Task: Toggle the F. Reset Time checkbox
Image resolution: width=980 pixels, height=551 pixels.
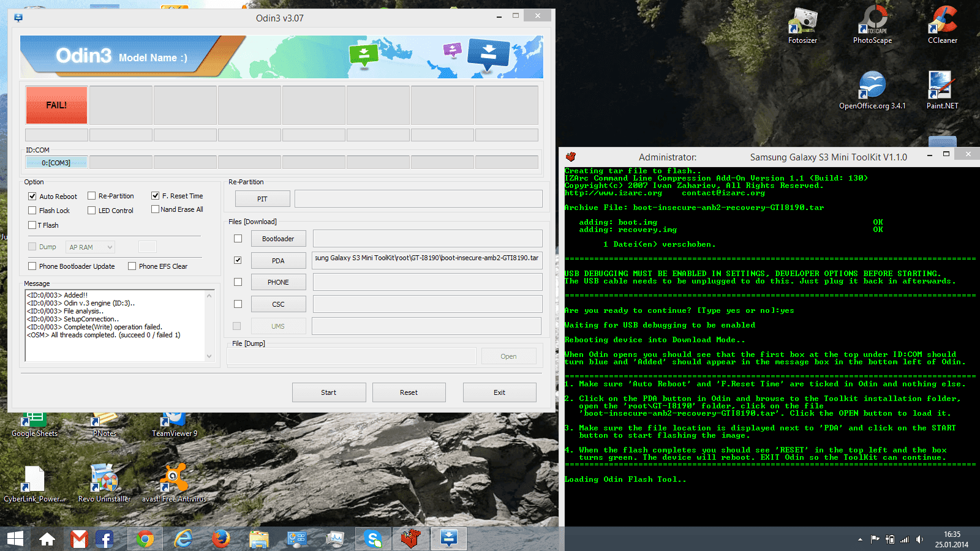Action: (x=156, y=196)
